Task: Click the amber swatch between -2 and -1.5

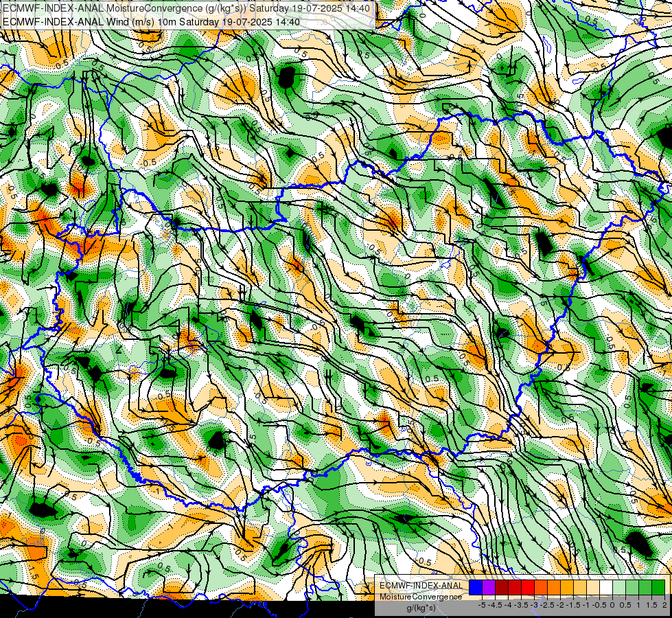Action: (567, 587)
